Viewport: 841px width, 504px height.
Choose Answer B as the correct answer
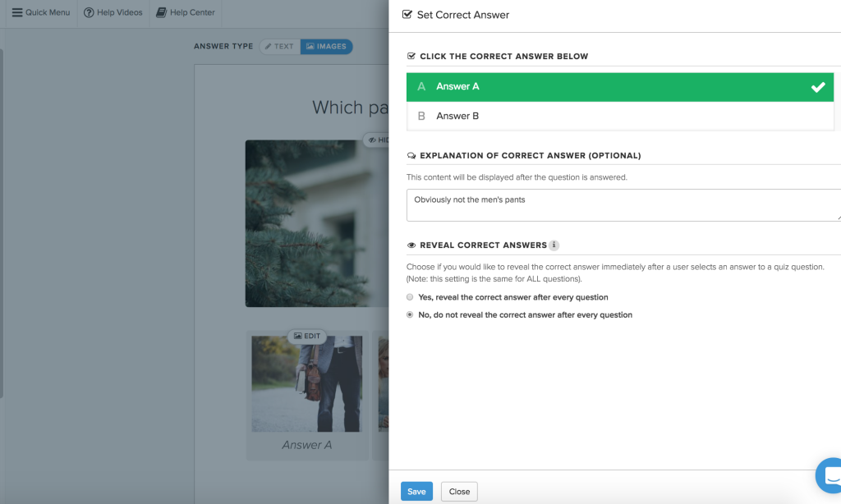pos(620,116)
